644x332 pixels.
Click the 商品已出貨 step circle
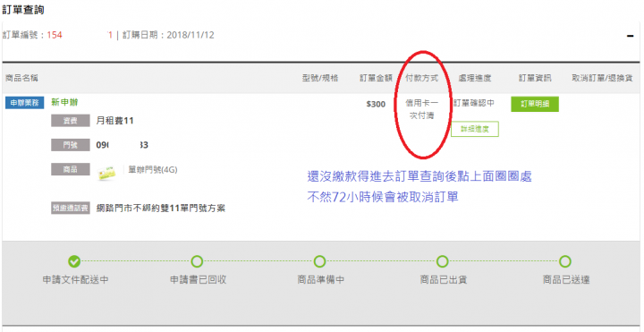[443, 261]
